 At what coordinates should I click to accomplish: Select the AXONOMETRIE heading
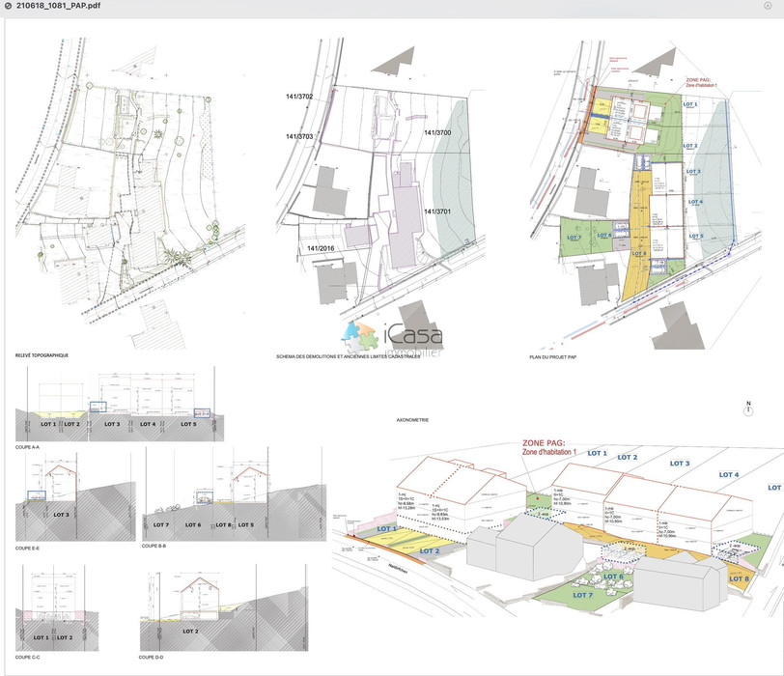tap(412, 421)
